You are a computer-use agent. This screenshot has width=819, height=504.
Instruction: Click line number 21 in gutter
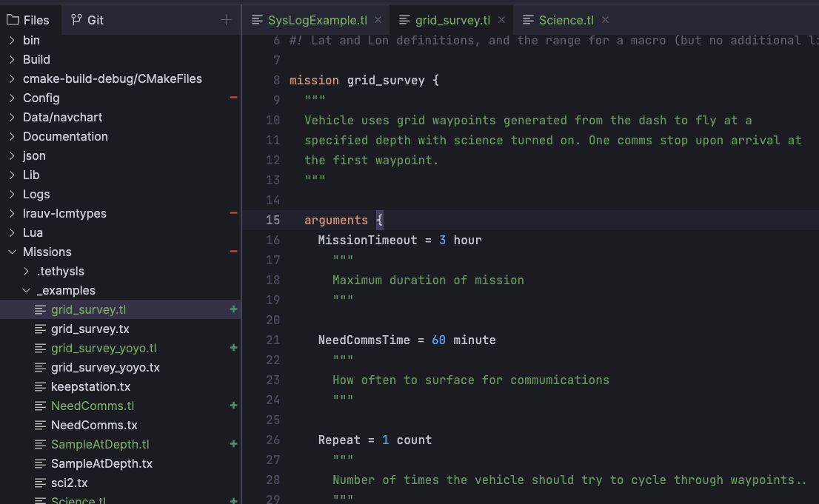click(x=273, y=340)
